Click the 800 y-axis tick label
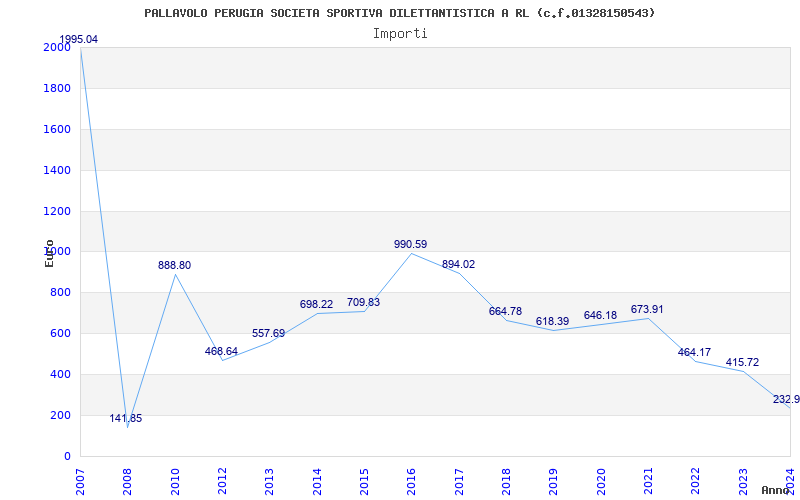800x500 pixels. tap(61, 292)
